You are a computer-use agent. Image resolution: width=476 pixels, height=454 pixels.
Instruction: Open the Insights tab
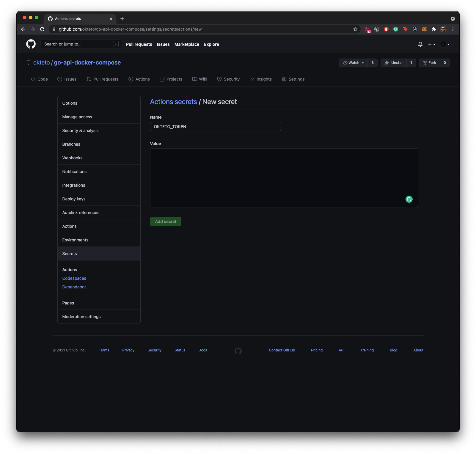[x=261, y=79]
